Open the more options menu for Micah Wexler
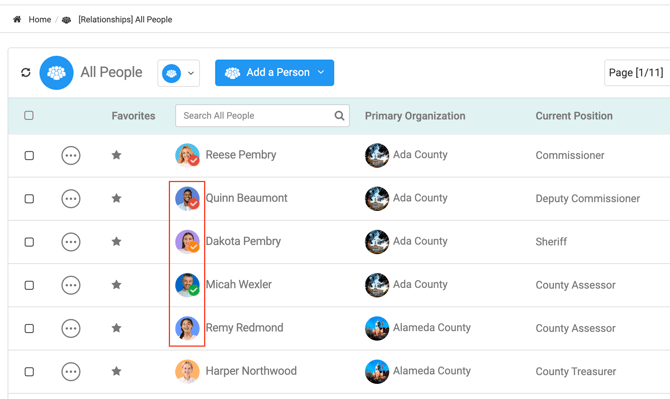The image size is (670, 399). click(71, 285)
